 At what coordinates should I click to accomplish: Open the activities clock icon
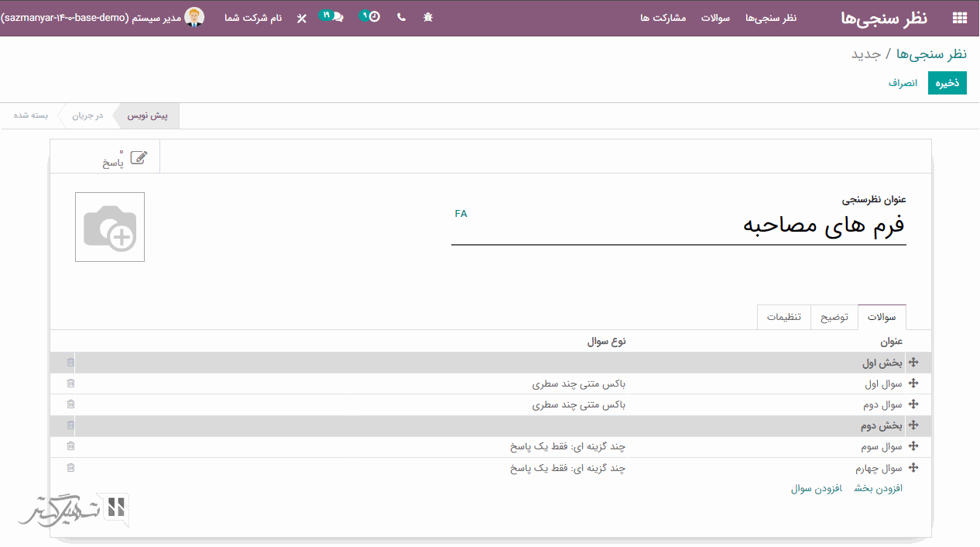coord(373,16)
